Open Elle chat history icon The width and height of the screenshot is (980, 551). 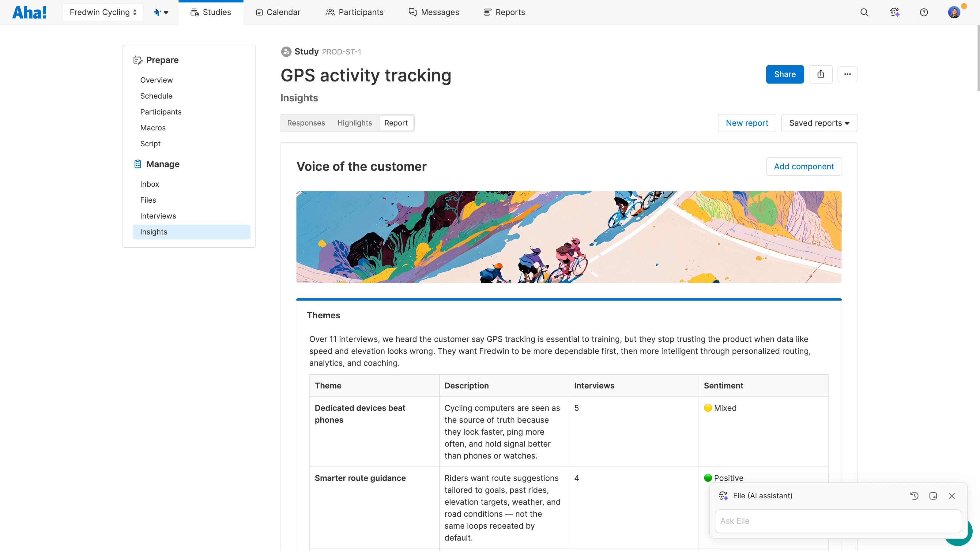914,496
